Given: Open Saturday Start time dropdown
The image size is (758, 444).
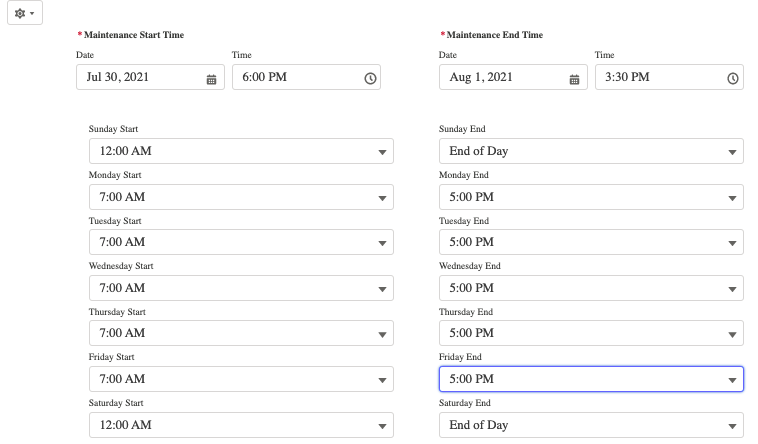Looking at the screenshot, I should (240, 425).
